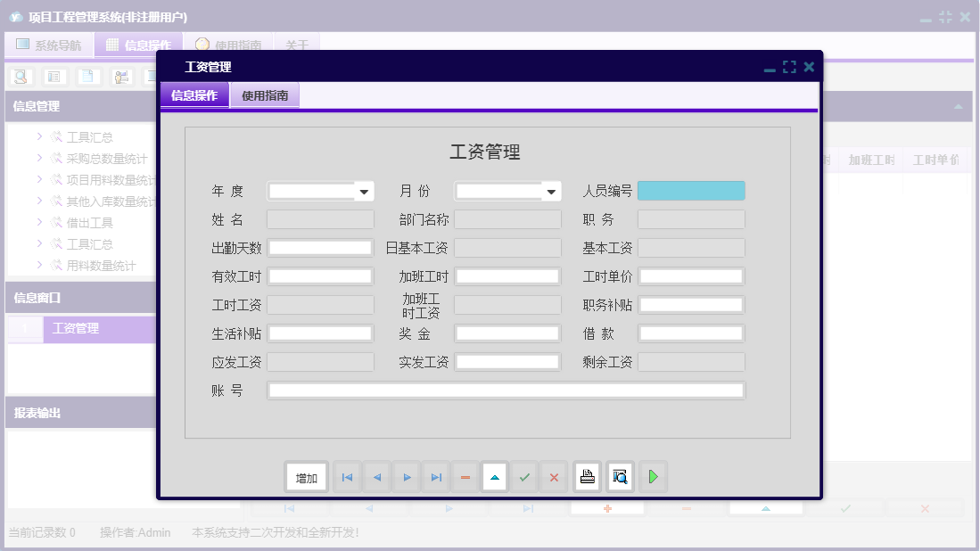Click the print icon in the 工资管理 toolbar
Screen dimensions: 980x551
[x=587, y=476]
